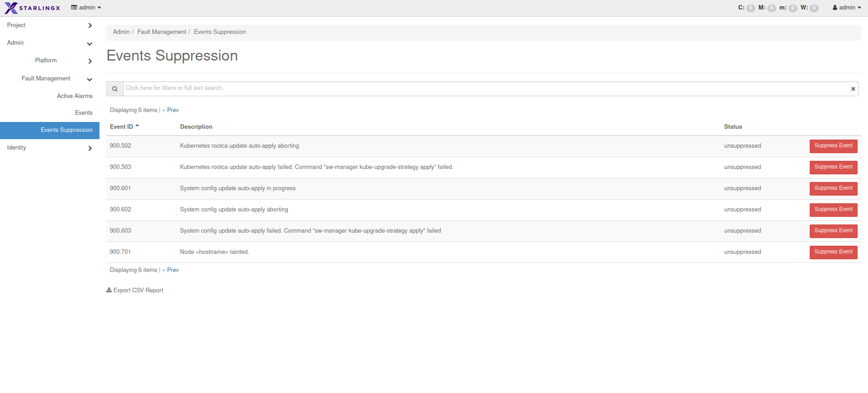Open the admin user menu
Screen dimensions: 868x393
click(x=846, y=8)
